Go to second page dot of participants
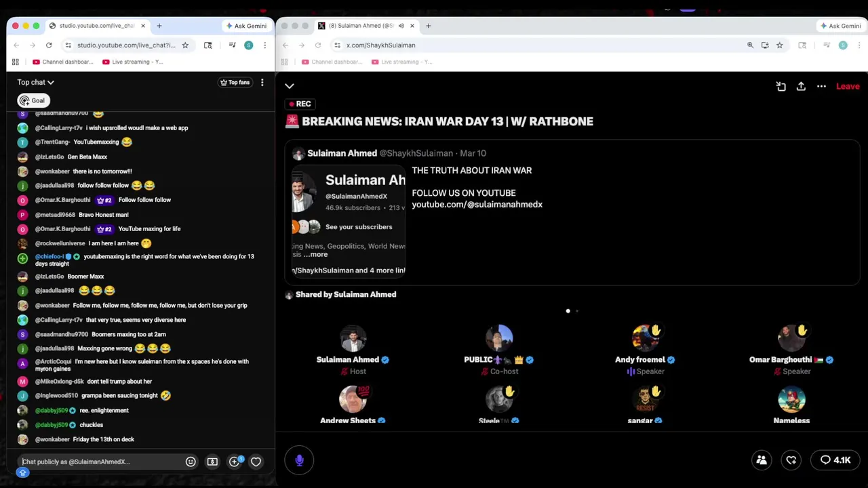This screenshot has height=488, width=868. tap(577, 311)
